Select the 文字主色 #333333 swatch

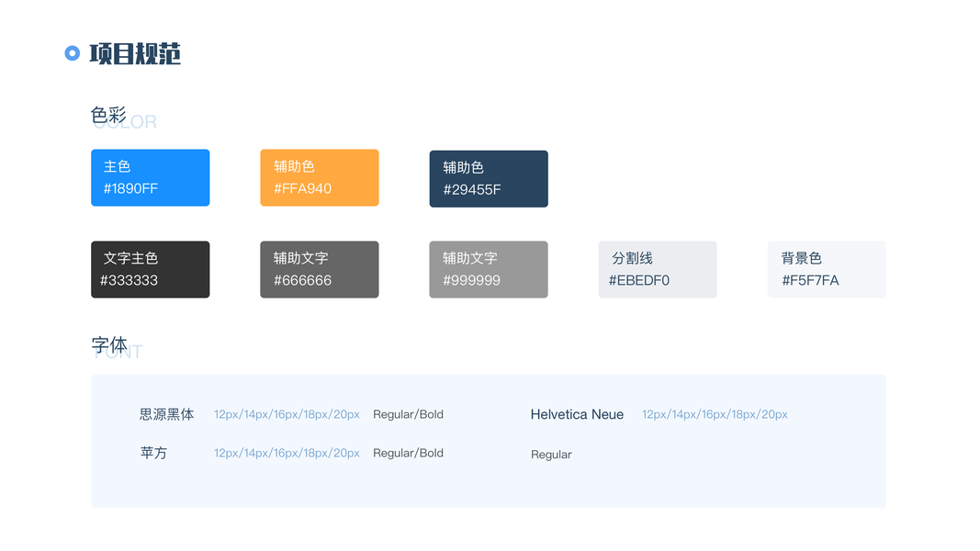click(x=151, y=269)
